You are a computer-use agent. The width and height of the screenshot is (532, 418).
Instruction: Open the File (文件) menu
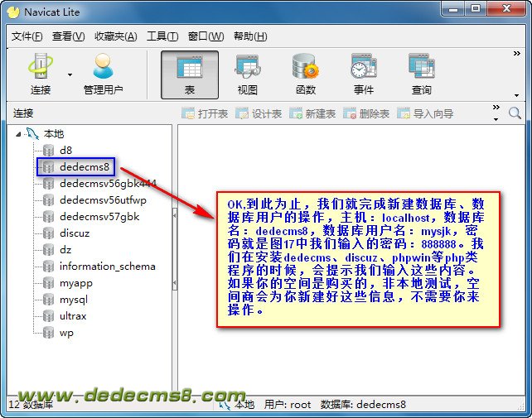pyautogui.click(x=27, y=36)
